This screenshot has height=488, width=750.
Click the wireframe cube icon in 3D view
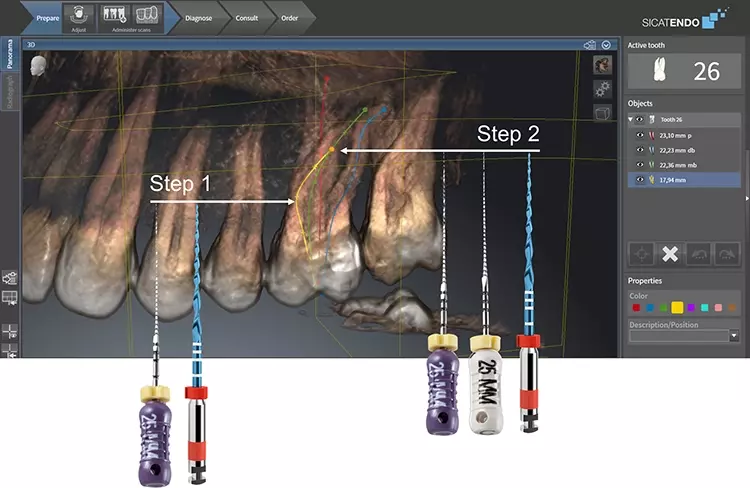[602, 111]
